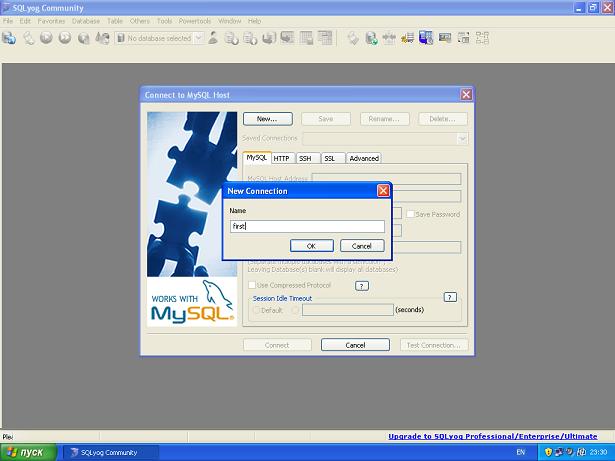Image resolution: width=615 pixels, height=461 pixels.
Task: Toggle the Save Password checkbox
Action: tap(410, 214)
